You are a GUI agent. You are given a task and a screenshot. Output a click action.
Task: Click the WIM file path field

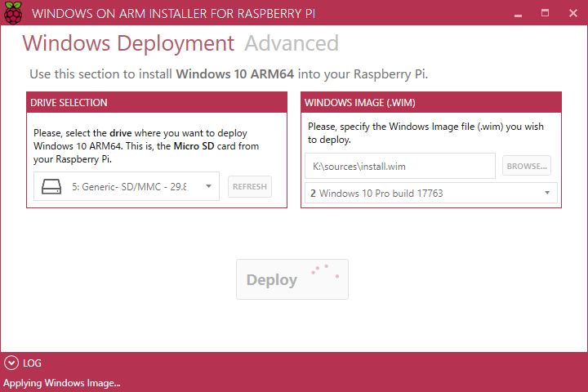point(399,166)
